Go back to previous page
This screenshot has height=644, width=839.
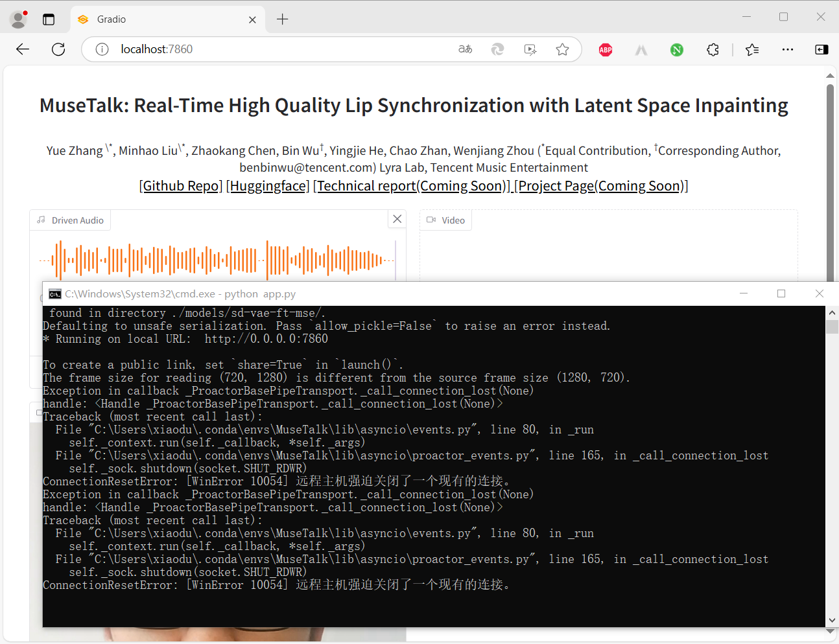coord(23,49)
